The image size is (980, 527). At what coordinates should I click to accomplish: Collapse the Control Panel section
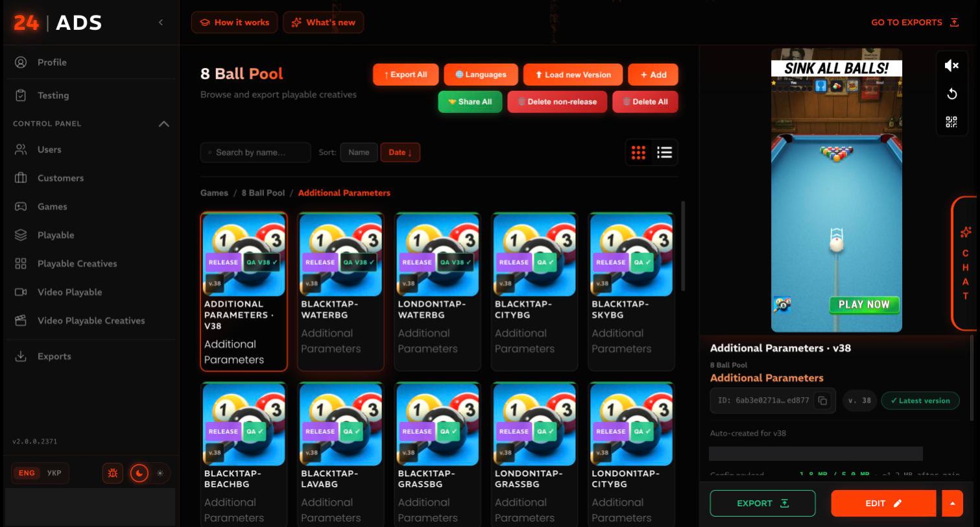coord(164,123)
